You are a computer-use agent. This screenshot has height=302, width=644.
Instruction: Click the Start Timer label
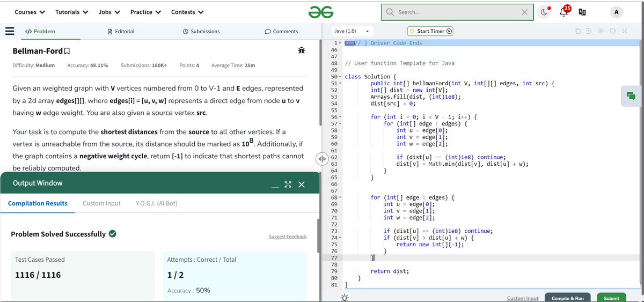click(x=431, y=31)
